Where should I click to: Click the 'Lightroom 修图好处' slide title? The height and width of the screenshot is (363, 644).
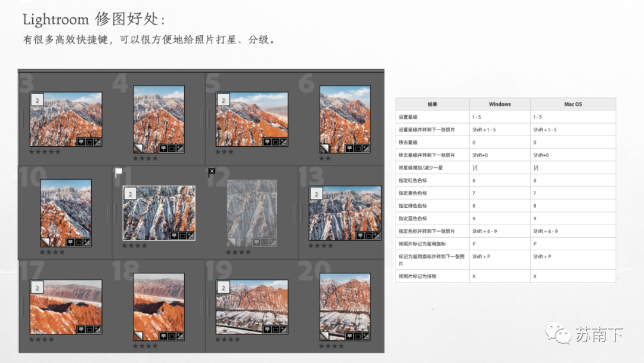(x=94, y=19)
